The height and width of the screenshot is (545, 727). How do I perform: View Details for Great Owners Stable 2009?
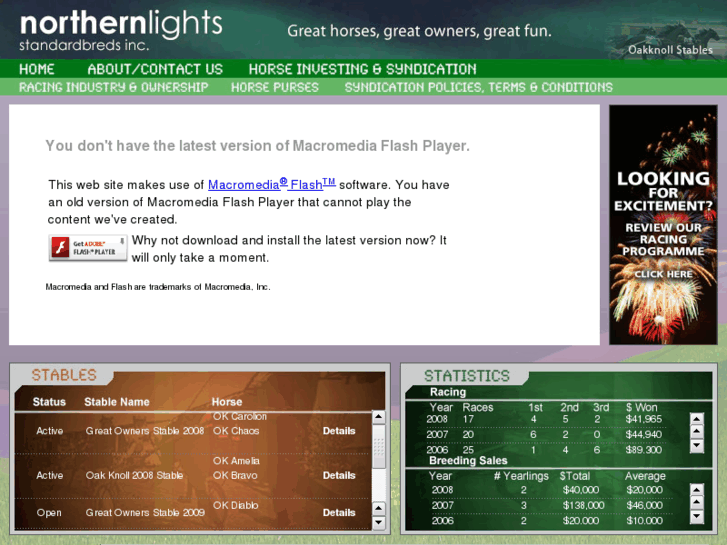pos(339,513)
